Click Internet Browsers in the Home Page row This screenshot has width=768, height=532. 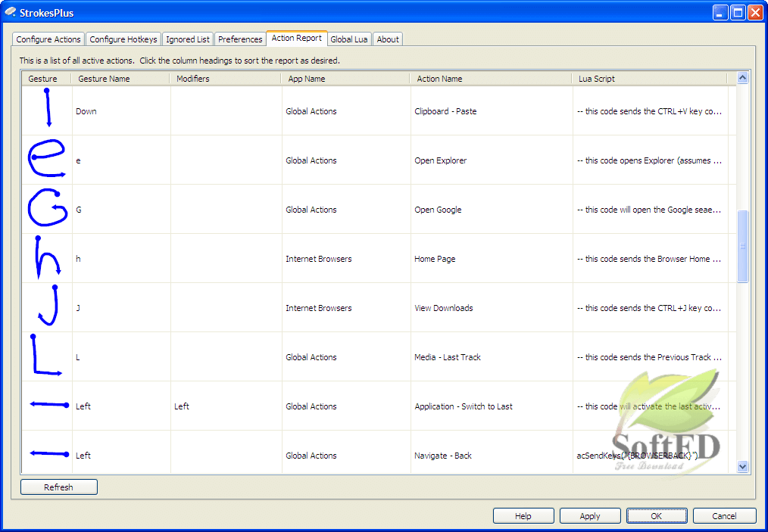pos(319,259)
